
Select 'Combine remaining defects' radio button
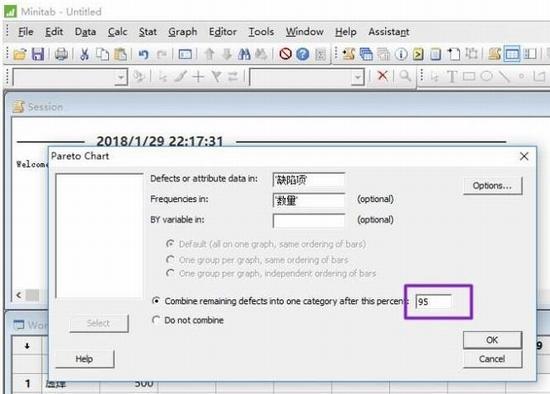[156, 301]
